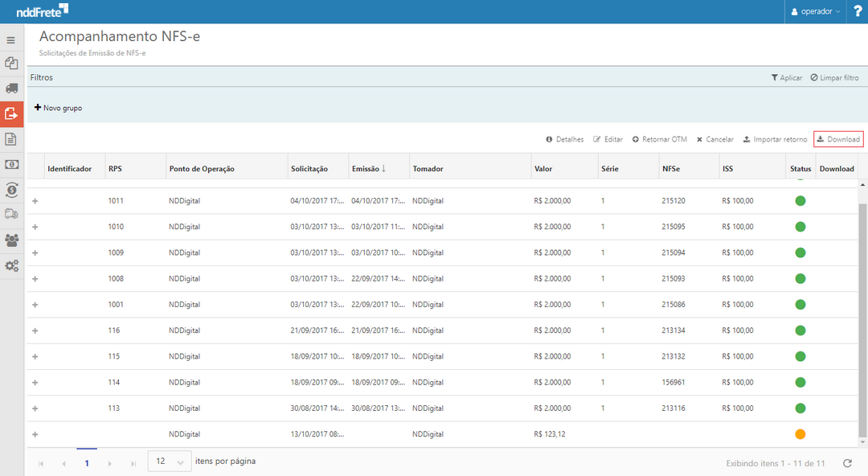
Task: Open the hamburger menu in the sidebar
Action: 11,39
